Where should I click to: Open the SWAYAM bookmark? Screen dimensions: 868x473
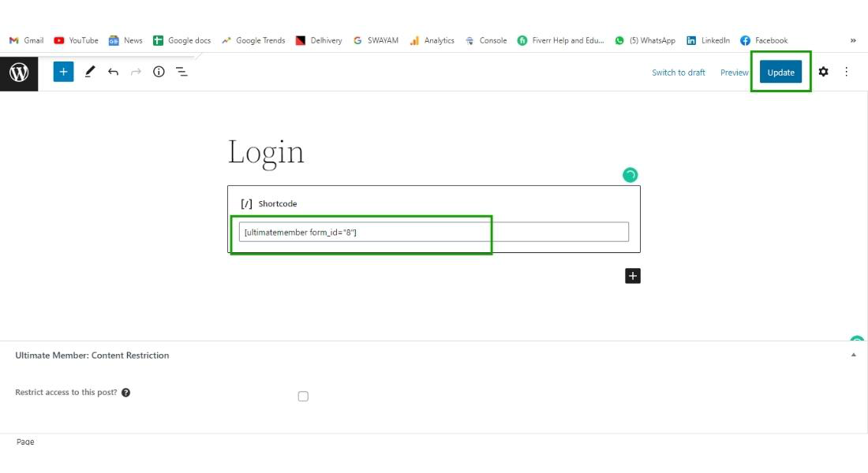coord(376,40)
